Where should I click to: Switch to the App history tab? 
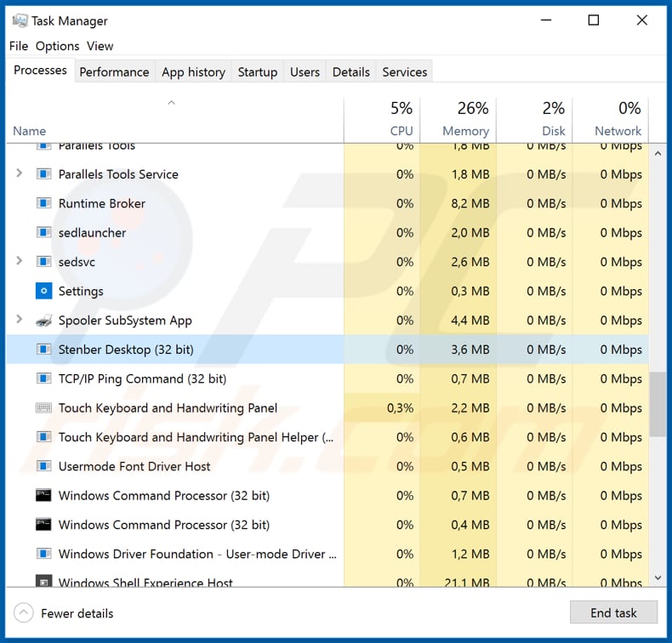(x=193, y=72)
